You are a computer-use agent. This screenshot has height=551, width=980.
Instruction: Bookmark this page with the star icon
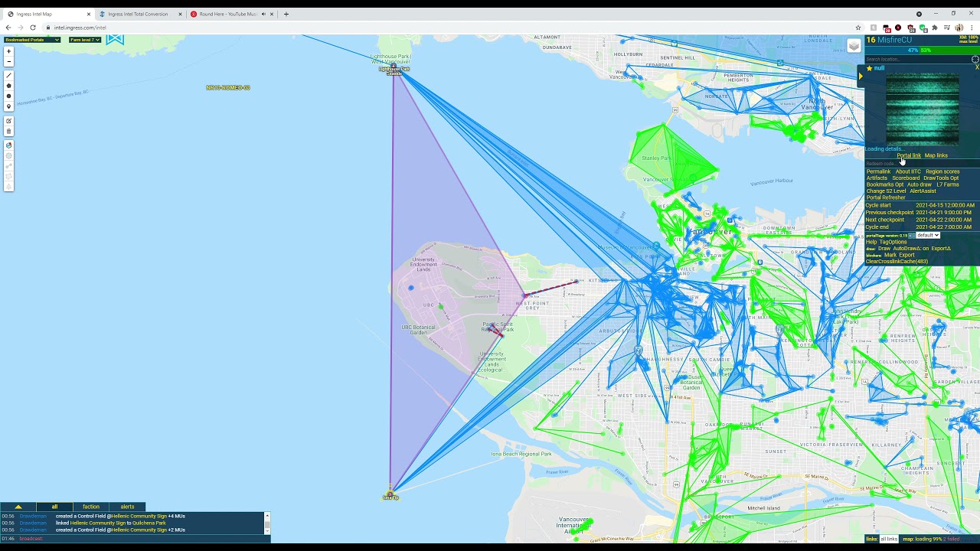858,28
